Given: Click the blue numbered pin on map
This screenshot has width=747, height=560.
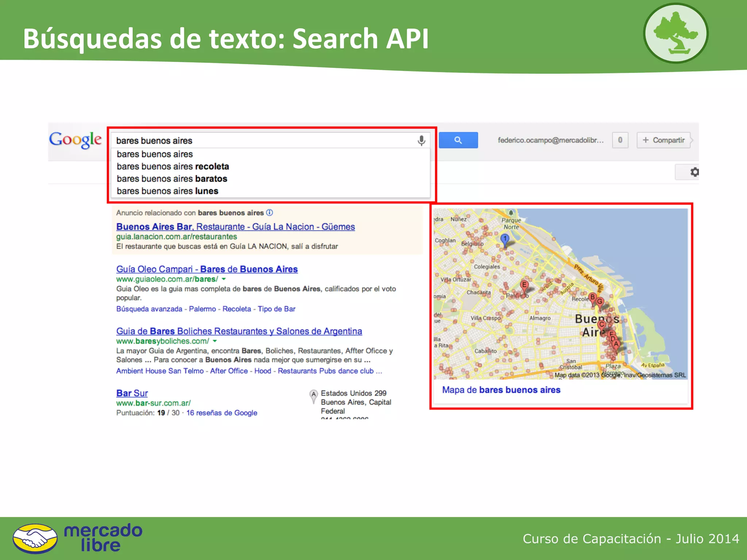Looking at the screenshot, I should [505, 240].
